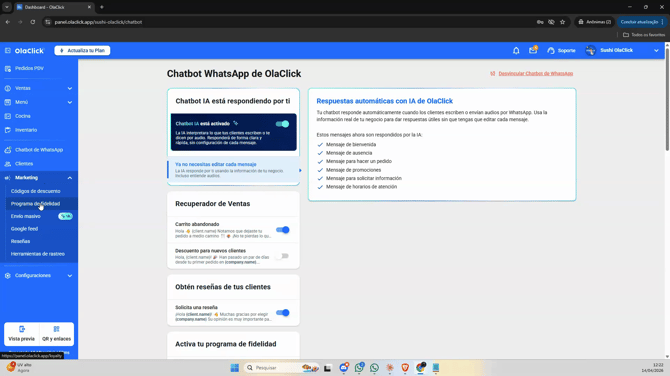The image size is (670, 376).
Task: Click the unlink icon beside Desvincular Chatbot
Action: point(493,73)
